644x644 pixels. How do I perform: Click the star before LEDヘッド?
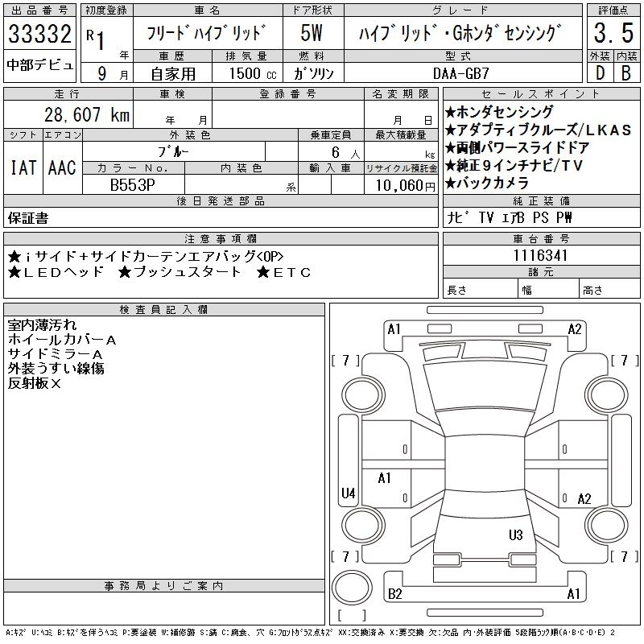14,272
